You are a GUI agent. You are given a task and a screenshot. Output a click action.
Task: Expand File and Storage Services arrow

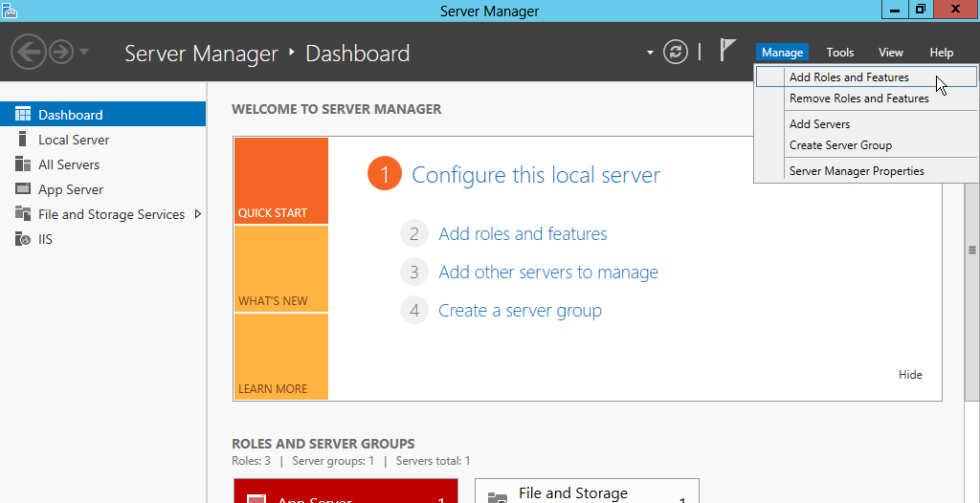(198, 213)
